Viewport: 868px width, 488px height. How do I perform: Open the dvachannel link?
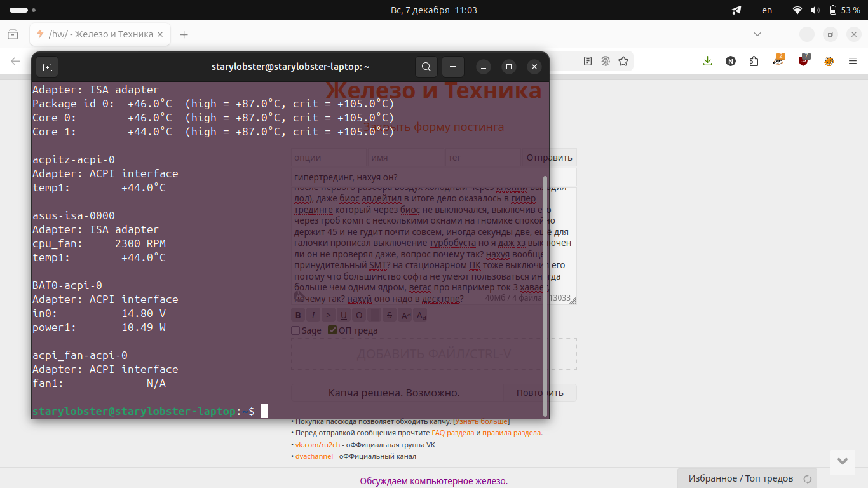tap(314, 456)
